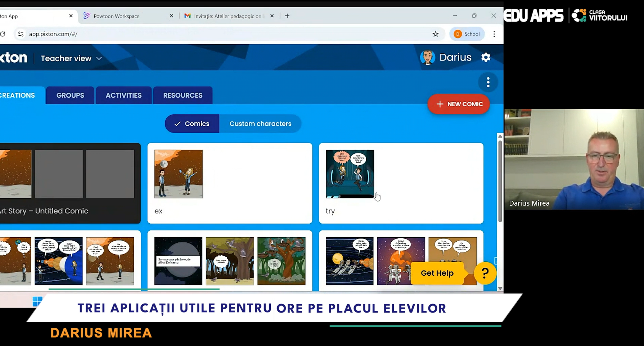
Task: Open the Pixton settings gear
Action: (x=486, y=57)
